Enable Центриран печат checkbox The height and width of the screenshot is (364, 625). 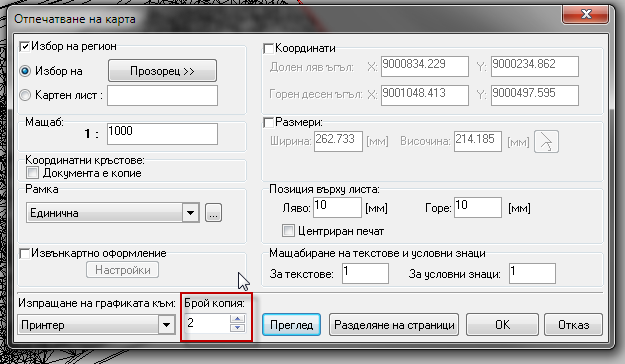pyautogui.click(x=288, y=231)
